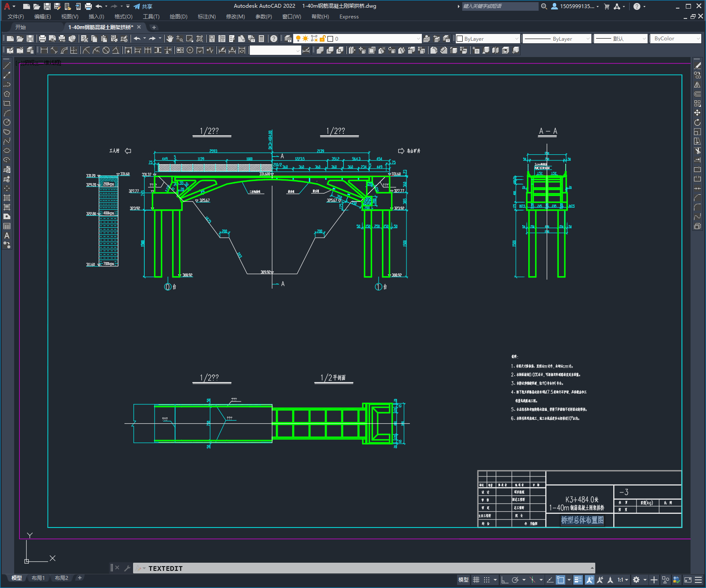Choose the Multiline Text 'A' tool
The image size is (706, 588).
point(7,235)
